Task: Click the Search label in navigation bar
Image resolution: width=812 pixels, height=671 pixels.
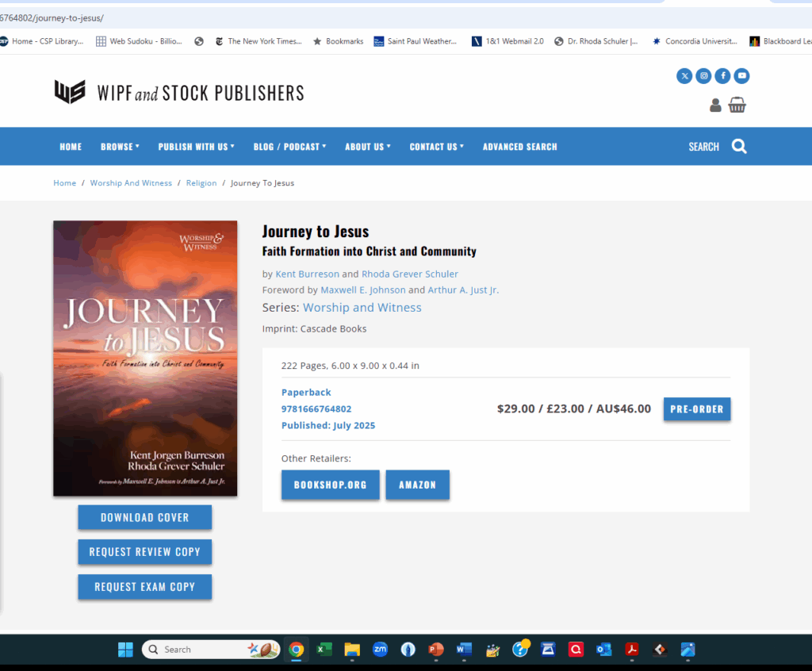Action: click(x=704, y=147)
